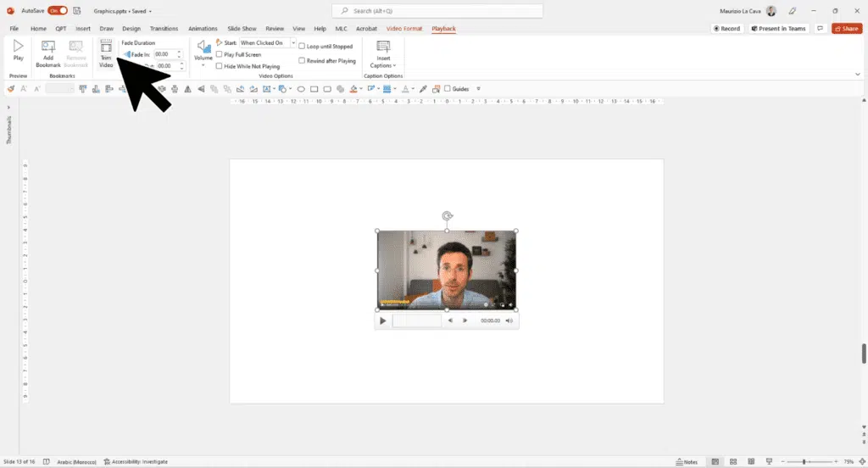Open Slide Sorter view in status bar
Image resolution: width=868 pixels, height=468 pixels.
point(732,461)
